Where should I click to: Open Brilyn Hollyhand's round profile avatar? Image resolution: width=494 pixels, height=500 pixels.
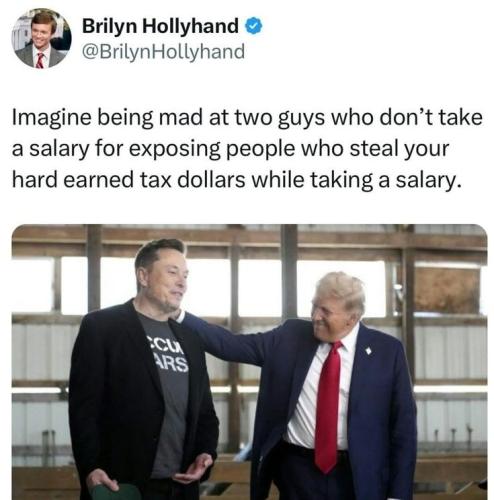[42, 38]
